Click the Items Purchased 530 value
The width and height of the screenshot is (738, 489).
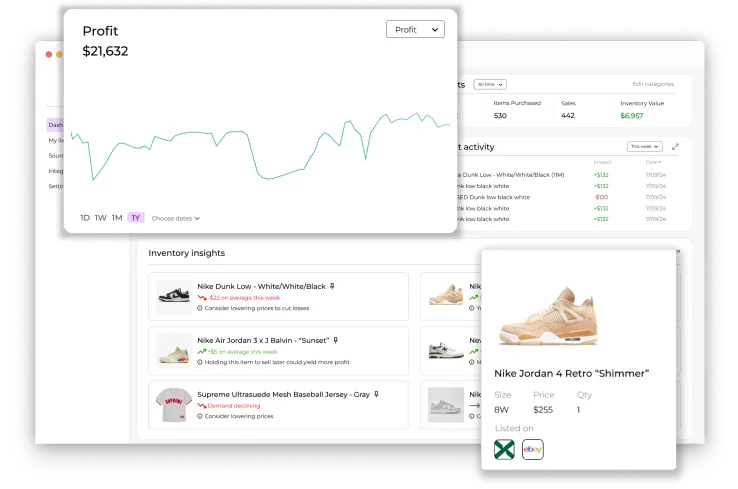coord(500,116)
